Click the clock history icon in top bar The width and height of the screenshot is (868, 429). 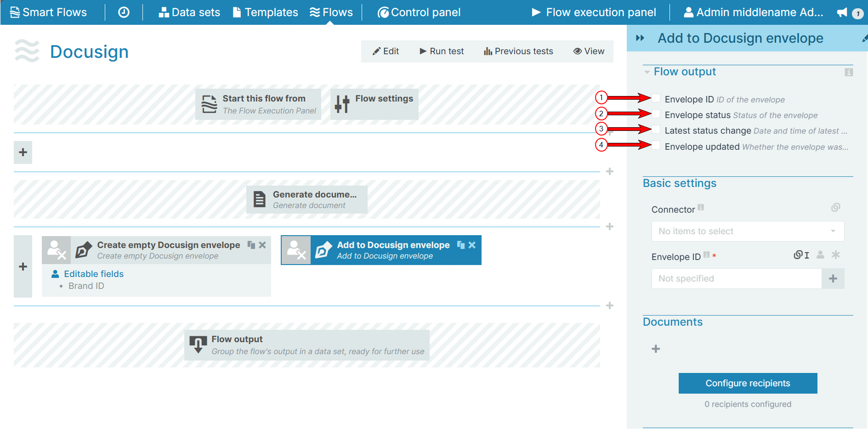point(124,12)
